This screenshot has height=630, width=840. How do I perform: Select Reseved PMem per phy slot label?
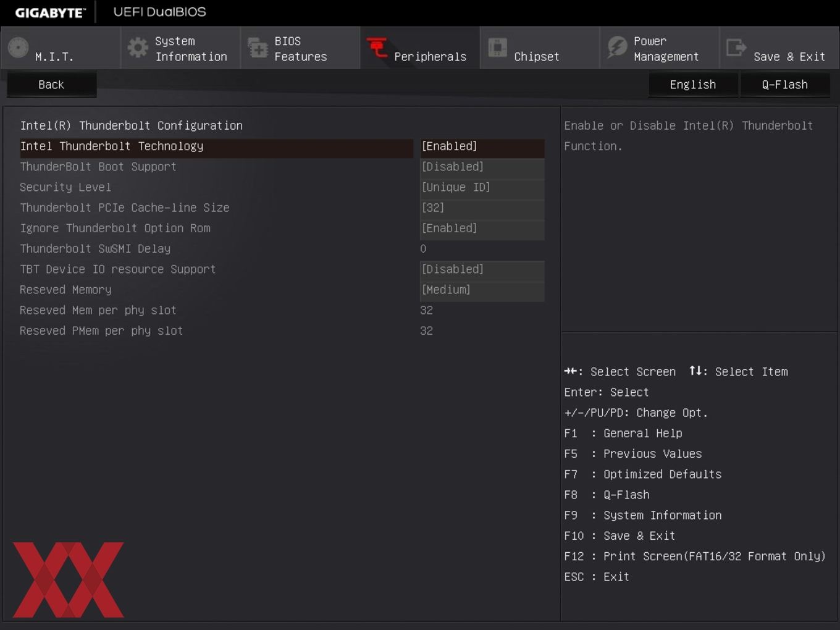click(101, 331)
